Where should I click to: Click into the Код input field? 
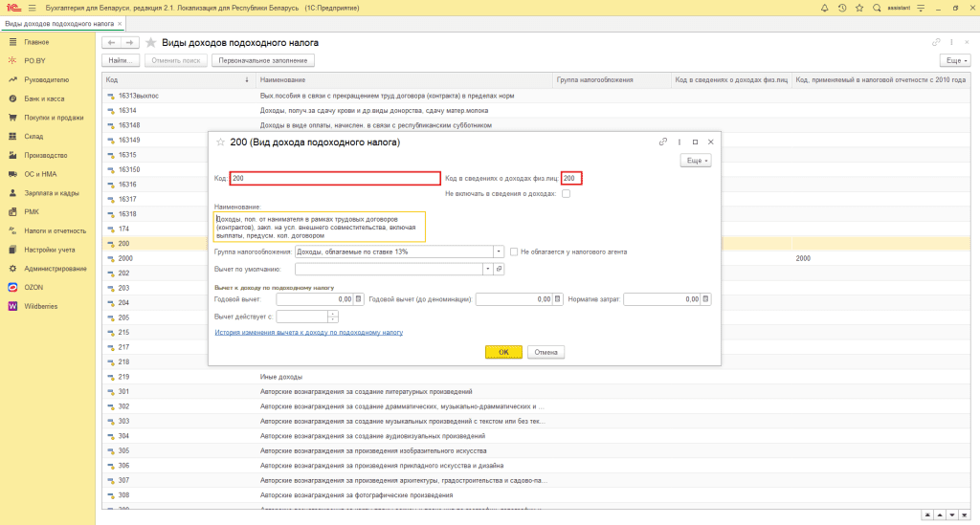pos(335,179)
